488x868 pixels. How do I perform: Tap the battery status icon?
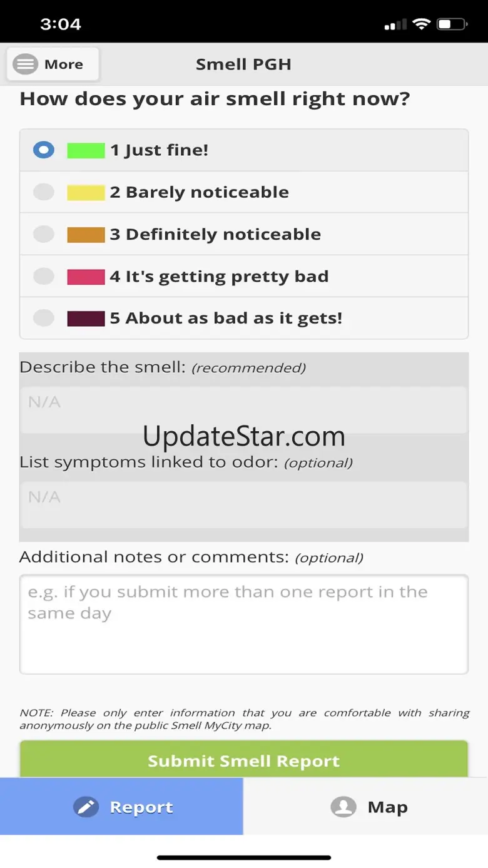click(x=452, y=24)
